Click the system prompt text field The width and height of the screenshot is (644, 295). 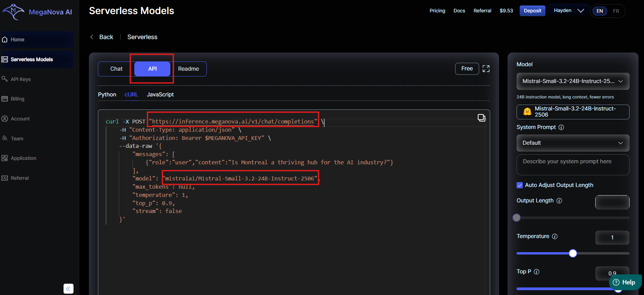click(x=573, y=165)
